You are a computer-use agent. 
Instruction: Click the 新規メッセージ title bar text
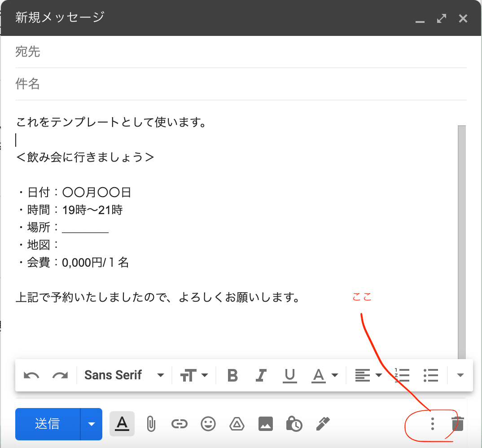point(60,17)
